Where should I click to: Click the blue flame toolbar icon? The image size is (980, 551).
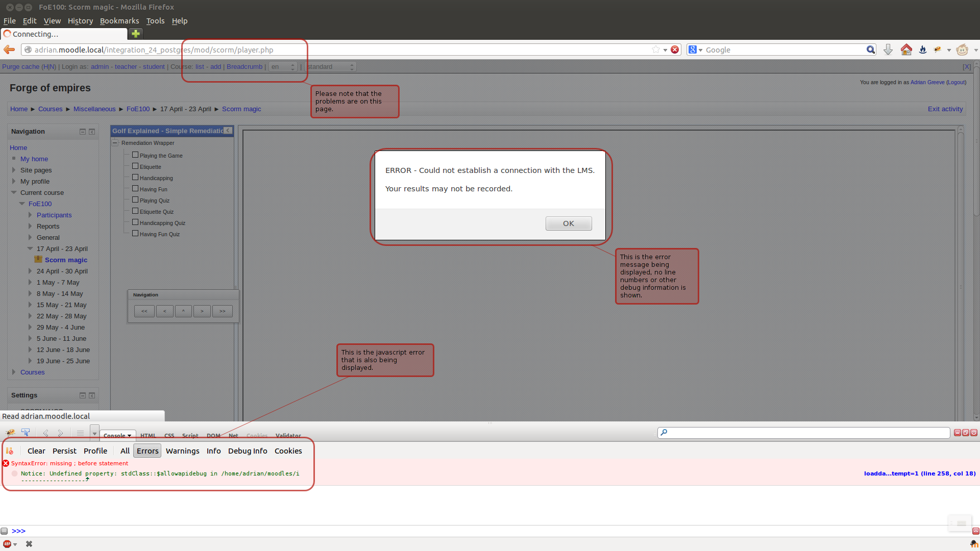click(923, 49)
